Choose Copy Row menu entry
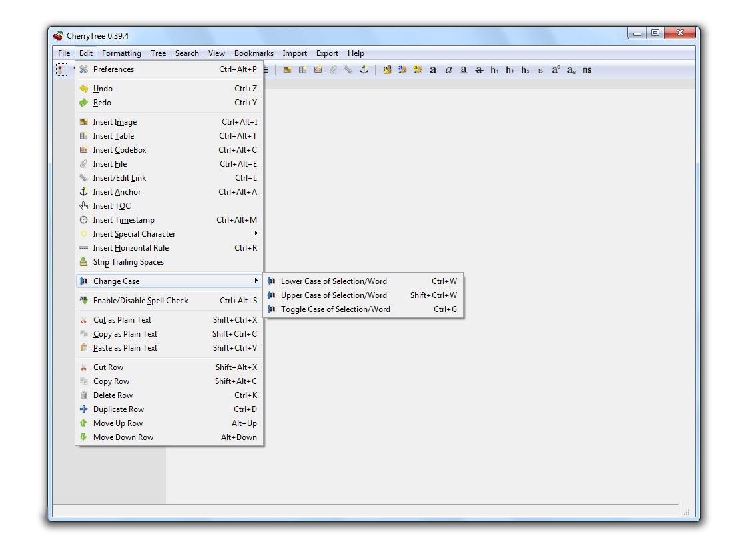748x560 pixels. coord(169,381)
